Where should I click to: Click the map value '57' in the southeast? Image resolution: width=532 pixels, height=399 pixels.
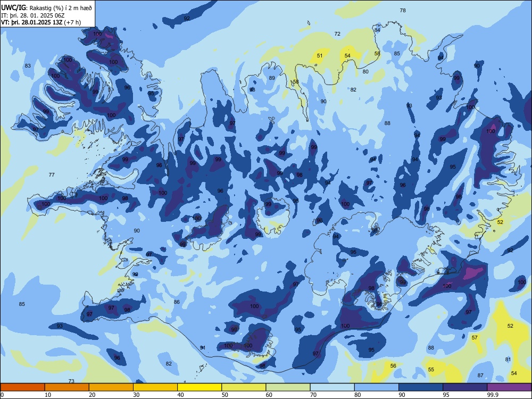point(475,338)
